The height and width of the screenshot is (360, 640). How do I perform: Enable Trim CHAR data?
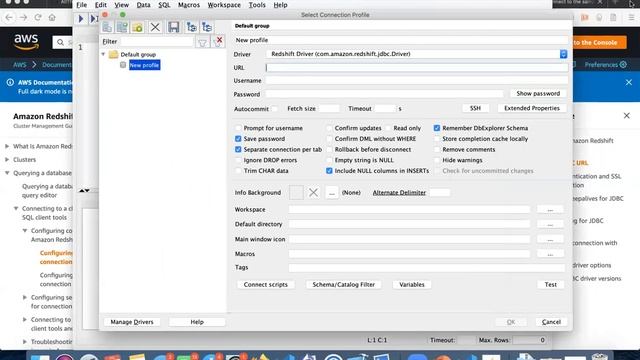click(238, 171)
